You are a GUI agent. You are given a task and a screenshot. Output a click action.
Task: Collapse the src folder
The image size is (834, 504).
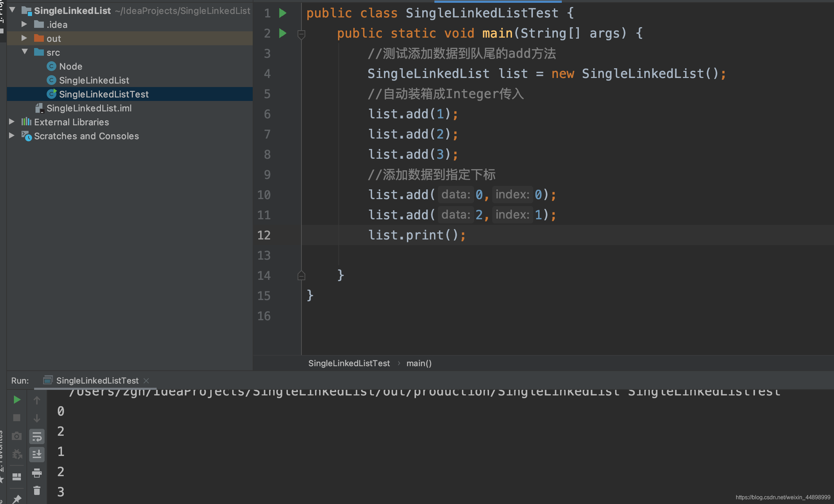(x=25, y=52)
